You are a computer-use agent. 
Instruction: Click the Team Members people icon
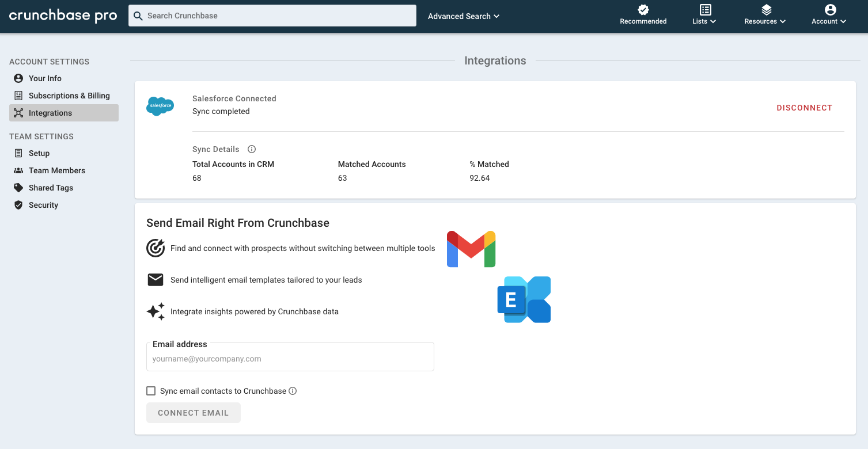click(18, 170)
